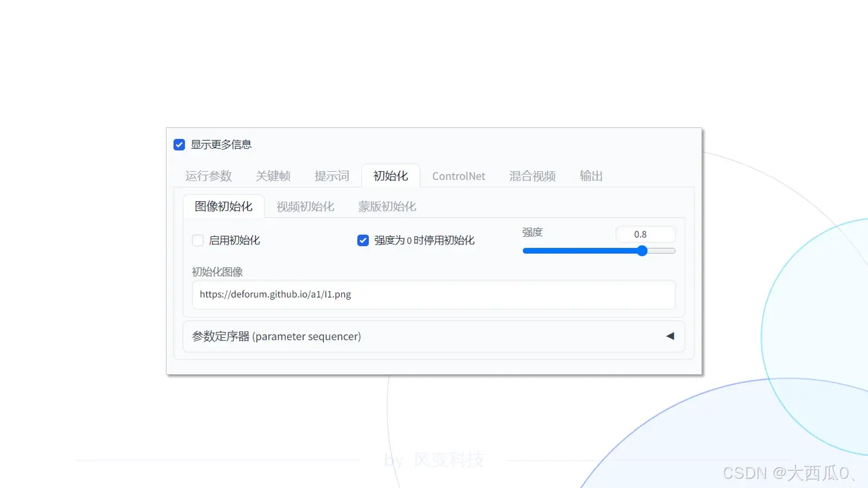Enable the 启用初始化 checkbox
Viewport: 868px width, 488px height.
197,240
